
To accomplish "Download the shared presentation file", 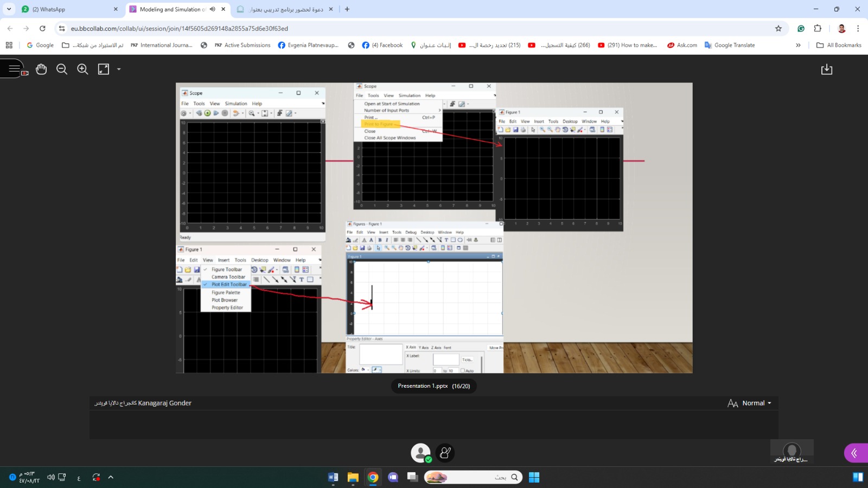I will pos(826,69).
